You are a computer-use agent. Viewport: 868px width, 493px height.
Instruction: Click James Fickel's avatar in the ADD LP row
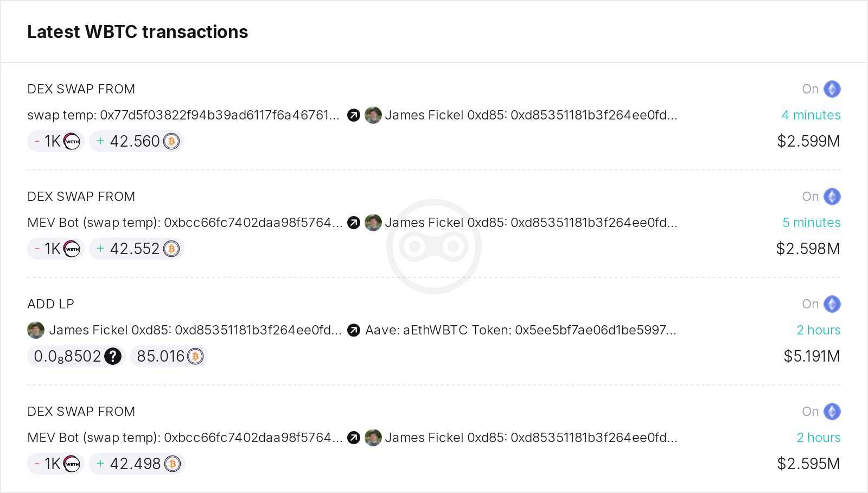[x=36, y=330]
